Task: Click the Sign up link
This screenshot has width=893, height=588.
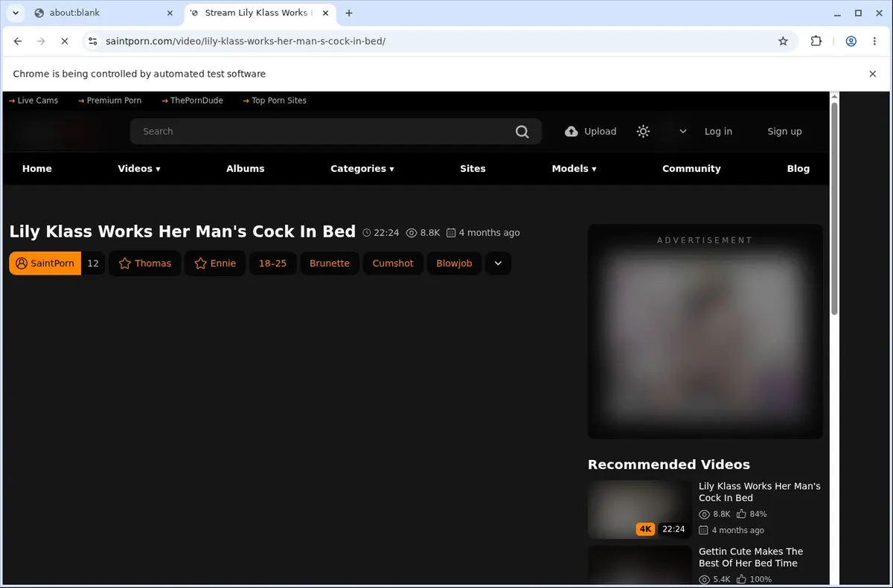Action: point(784,132)
